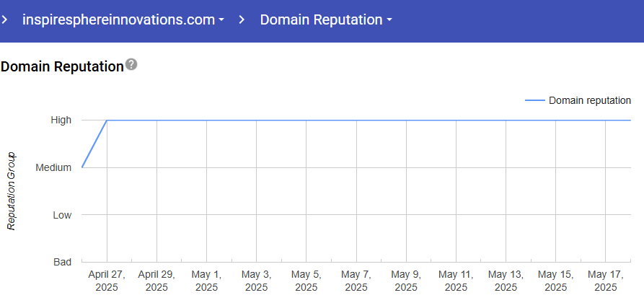
Task: Pick the May 5, 2025 date label
Action: [x=306, y=281]
